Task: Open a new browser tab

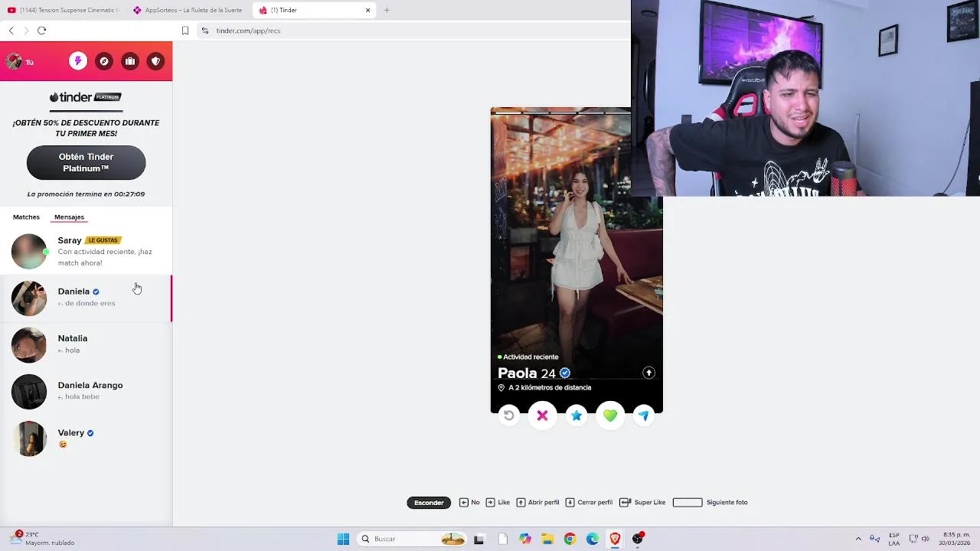Action: click(387, 10)
